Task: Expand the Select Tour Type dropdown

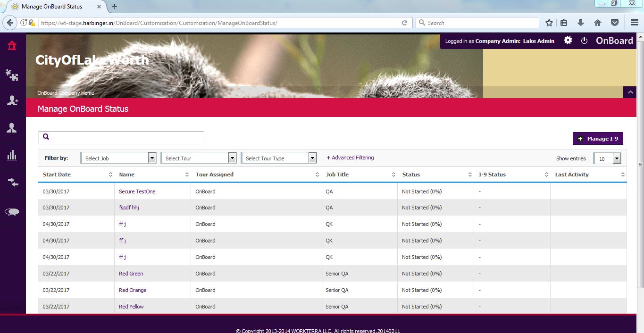Action: point(279,158)
